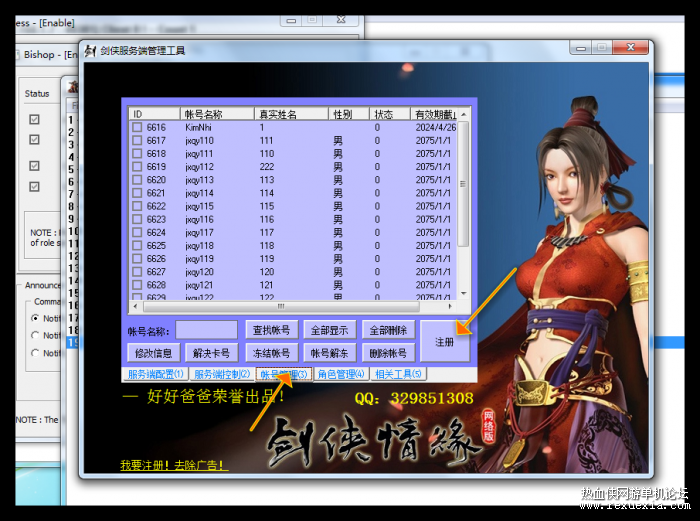Toggle the fourth Status checkbox in Bishop window
Viewport: 700px width, 521px height.
tap(34, 186)
